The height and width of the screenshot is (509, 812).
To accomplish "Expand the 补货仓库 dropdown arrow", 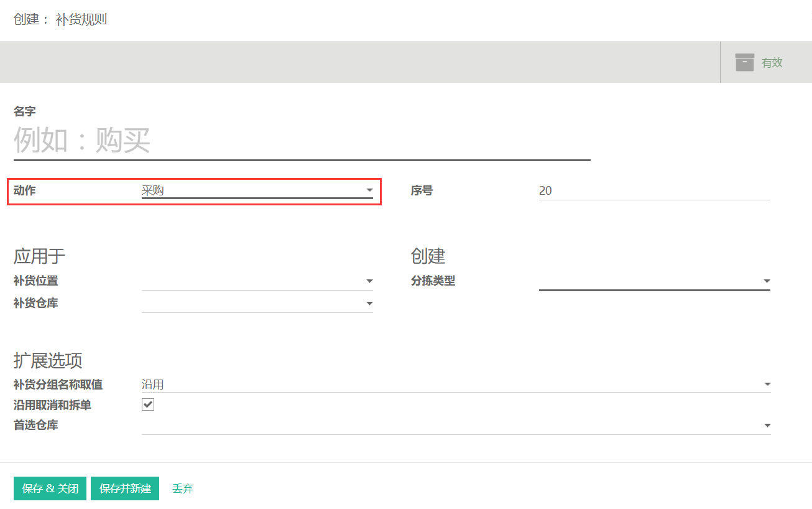I will click(369, 304).
